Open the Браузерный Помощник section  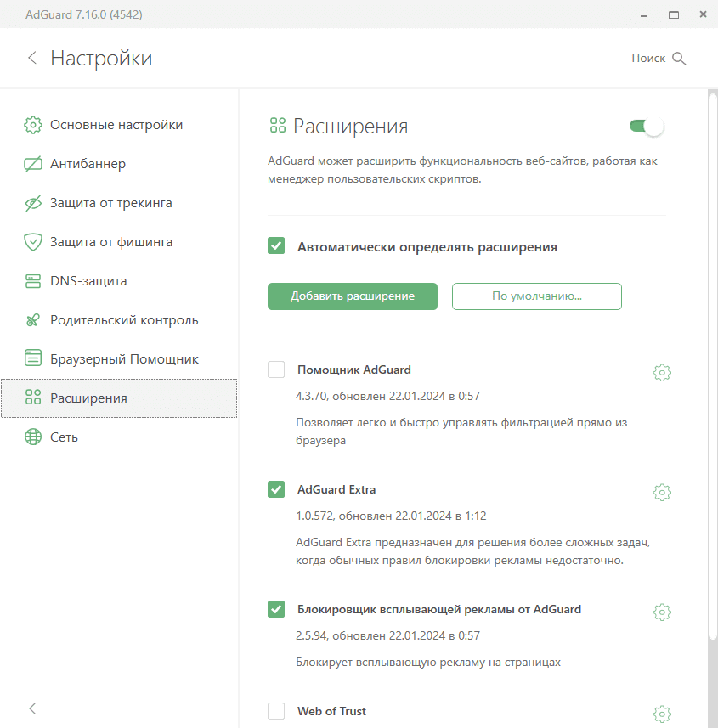(119, 358)
